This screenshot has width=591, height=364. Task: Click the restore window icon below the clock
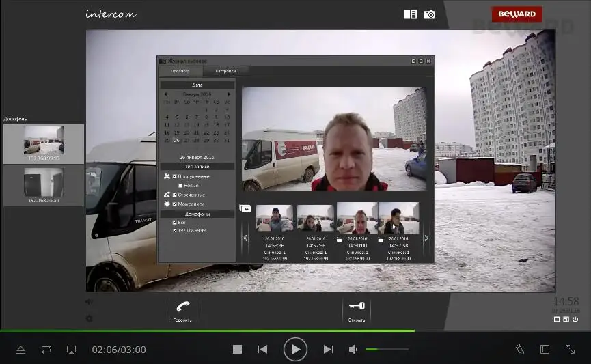(566, 319)
